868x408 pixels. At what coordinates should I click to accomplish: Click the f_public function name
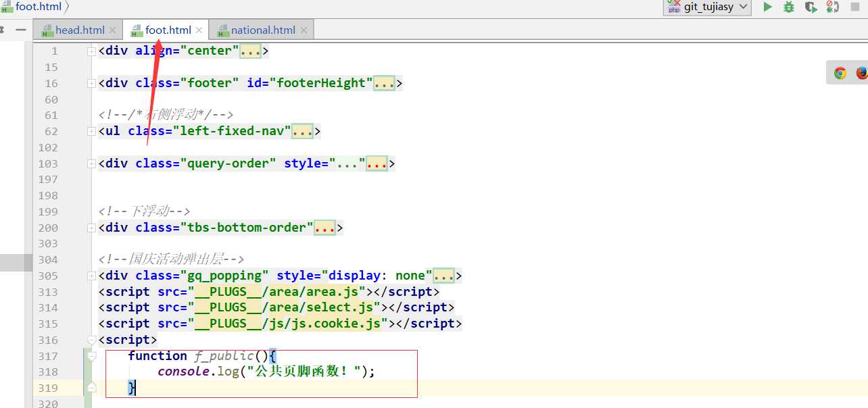point(224,356)
